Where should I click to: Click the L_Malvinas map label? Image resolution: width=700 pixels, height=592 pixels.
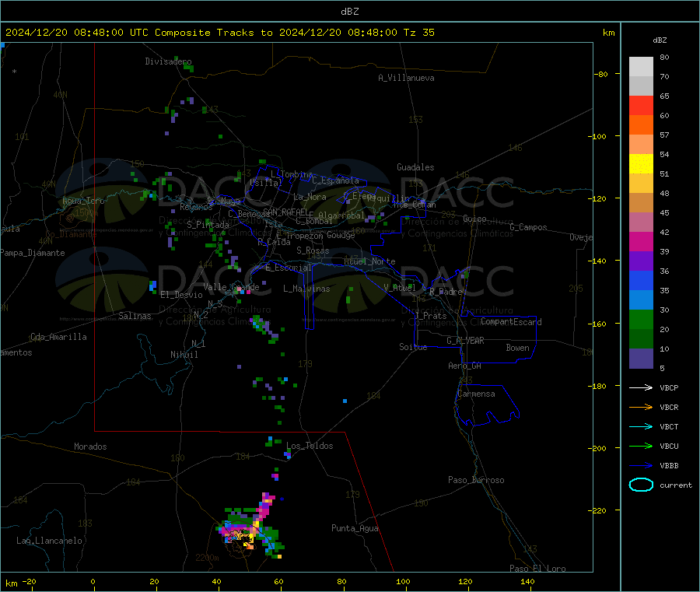click(306, 289)
